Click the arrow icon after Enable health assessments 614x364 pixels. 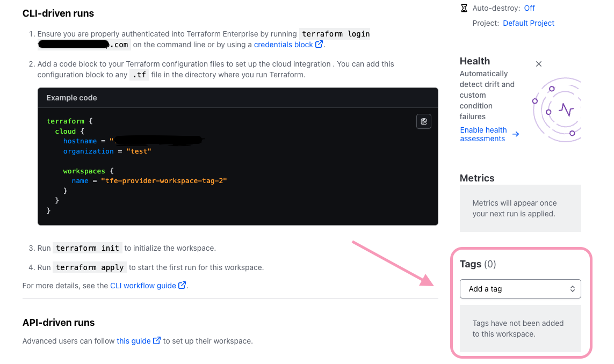[x=516, y=134]
